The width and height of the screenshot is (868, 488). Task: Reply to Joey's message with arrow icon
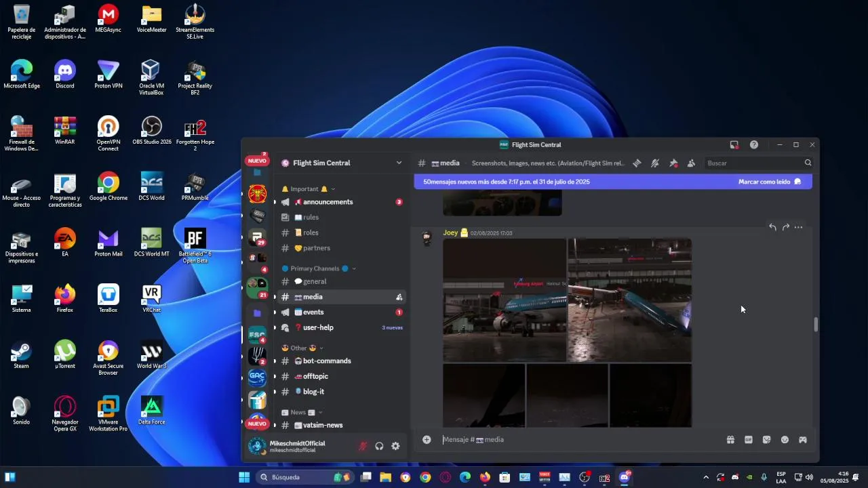pos(772,228)
